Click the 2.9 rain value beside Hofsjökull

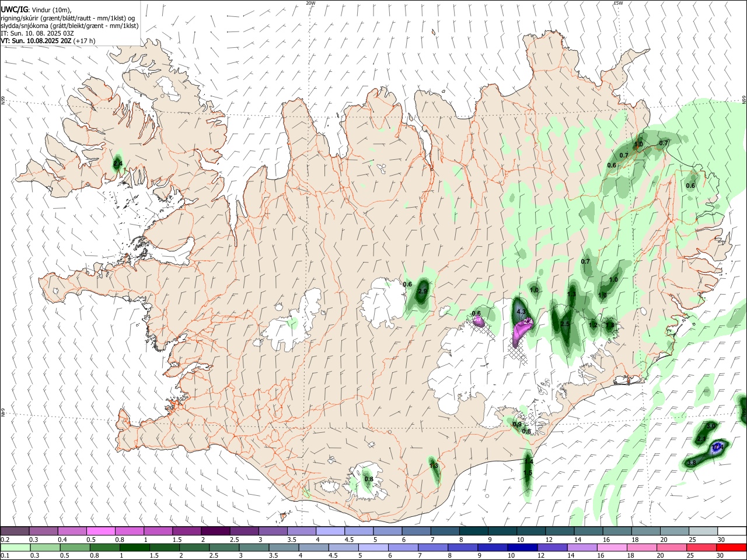point(423,291)
